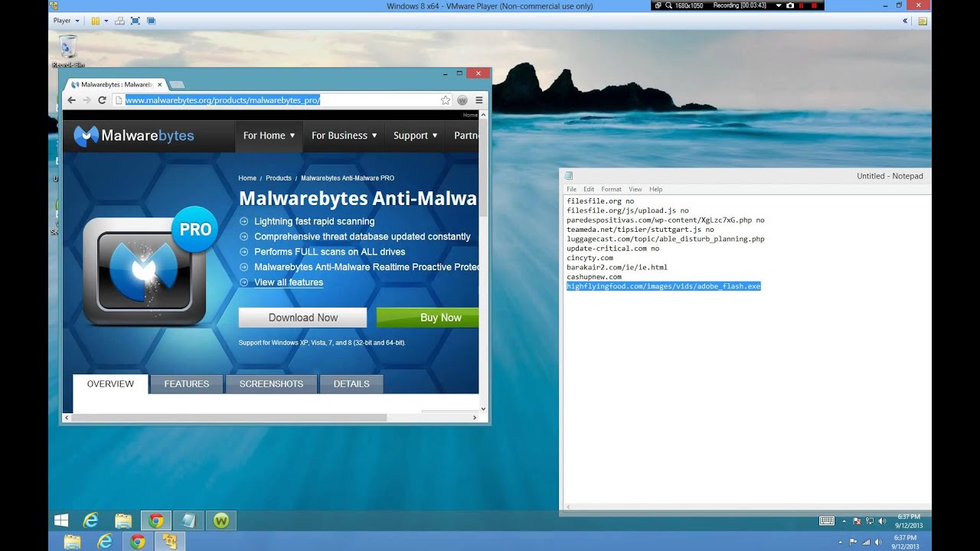
Task: Open the For Business dropdown menu
Action: [344, 135]
